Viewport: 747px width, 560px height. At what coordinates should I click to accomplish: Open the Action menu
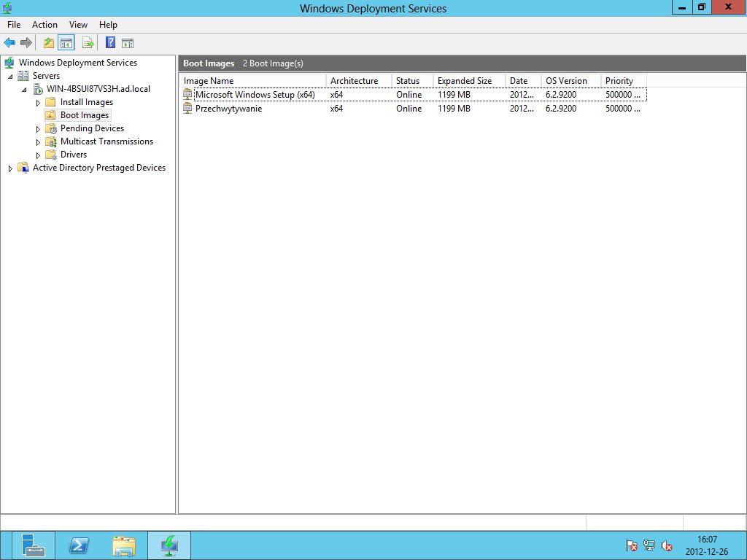click(x=44, y=25)
